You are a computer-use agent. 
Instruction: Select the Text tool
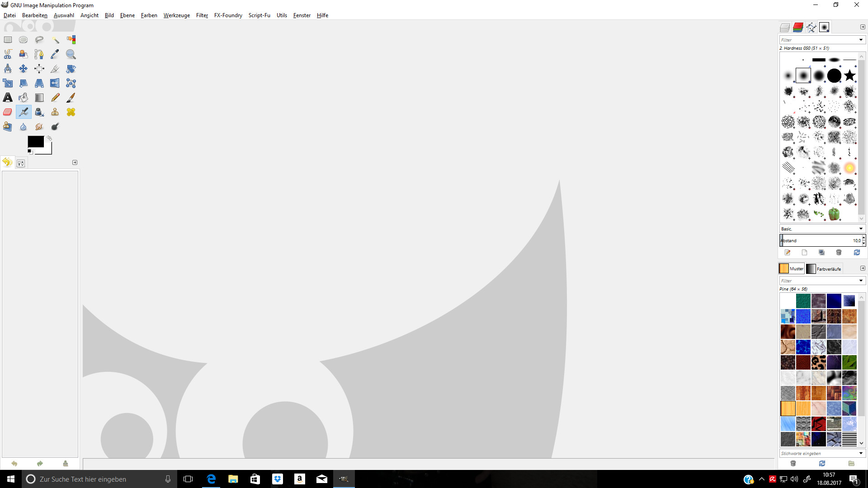click(x=8, y=98)
